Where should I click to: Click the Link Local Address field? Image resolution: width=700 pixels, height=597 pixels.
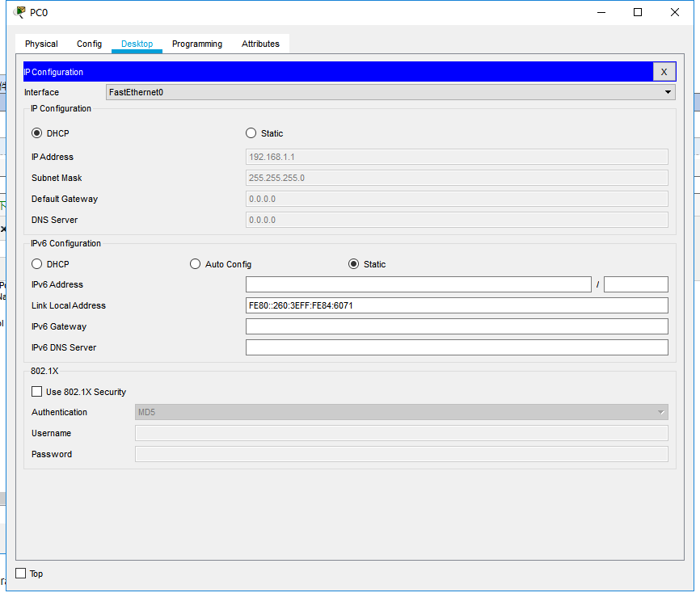(457, 305)
